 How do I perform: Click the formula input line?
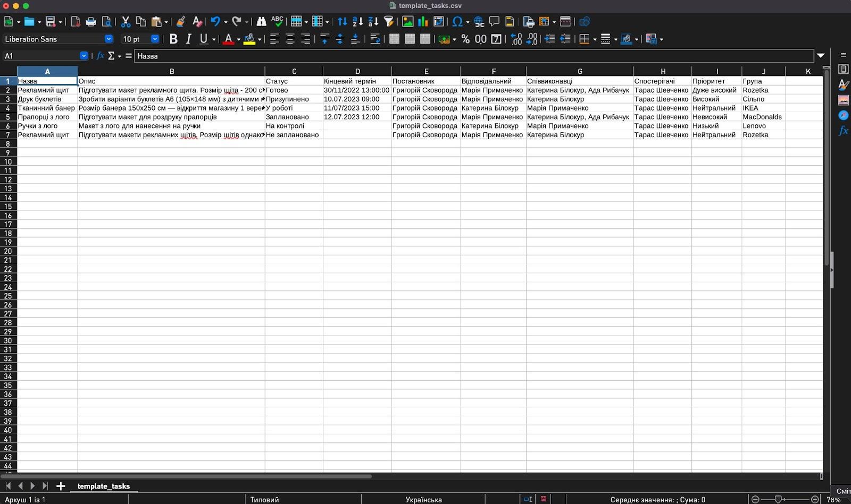[473, 56]
